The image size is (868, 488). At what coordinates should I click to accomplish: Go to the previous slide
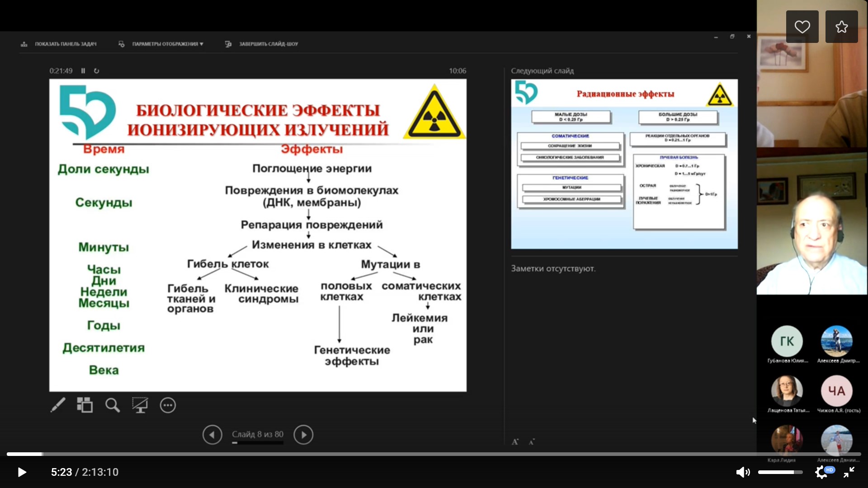pyautogui.click(x=212, y=435)
